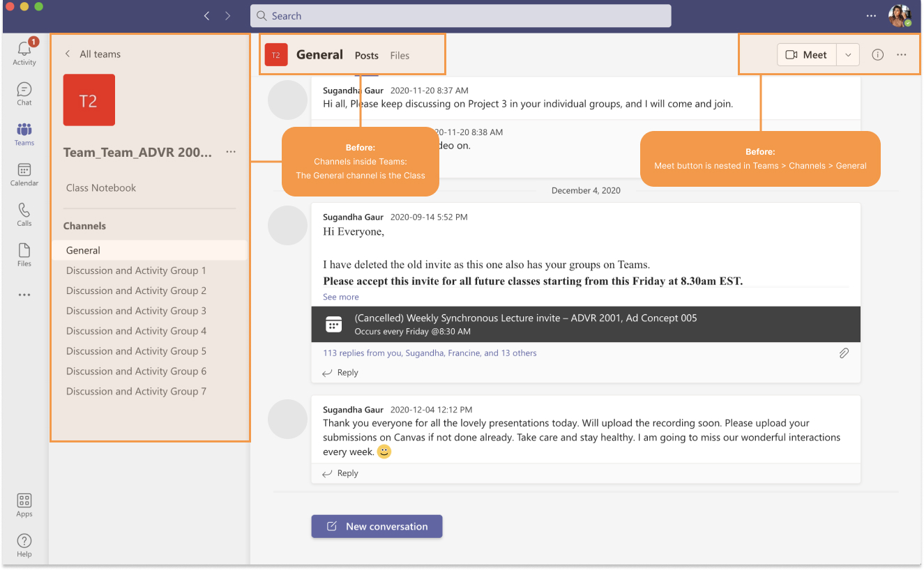Select the Teams icon in the rail
The width and height of the screenshot is (924, 570).
point(24,134)
